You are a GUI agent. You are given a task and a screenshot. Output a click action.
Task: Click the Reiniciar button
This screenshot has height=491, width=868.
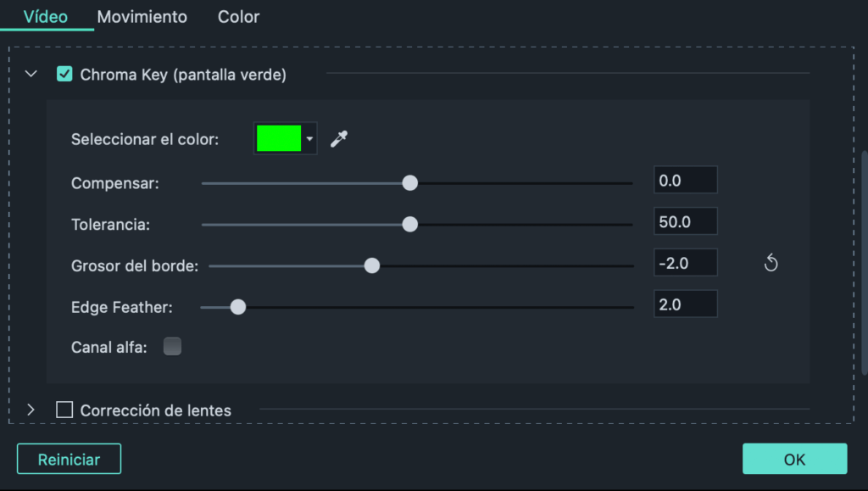pos(69,458)
